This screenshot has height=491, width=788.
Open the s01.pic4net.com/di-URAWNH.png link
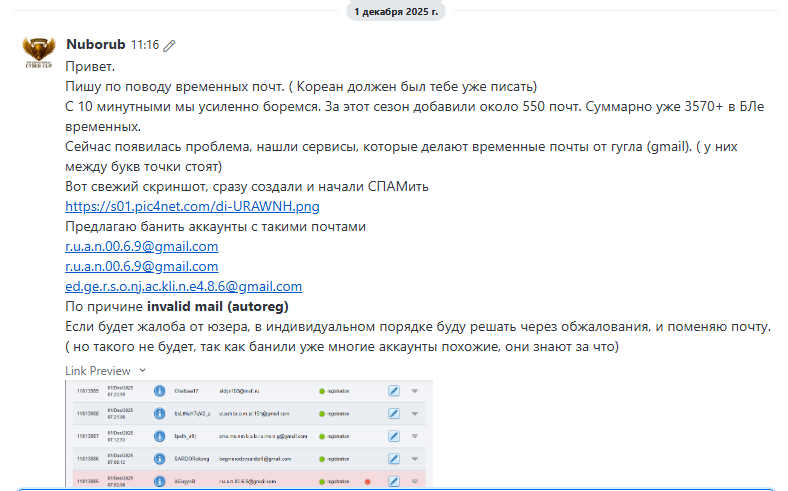192,207
